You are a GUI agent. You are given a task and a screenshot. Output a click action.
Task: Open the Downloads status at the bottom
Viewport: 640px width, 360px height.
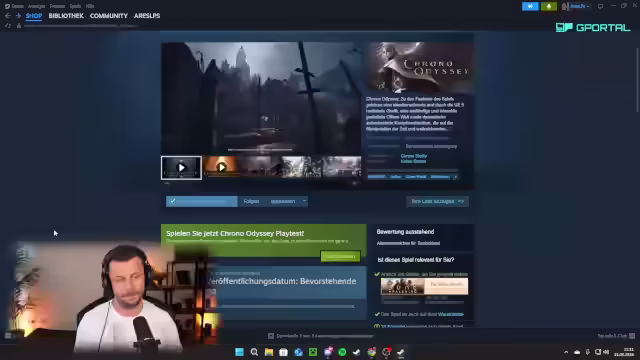point(320,336)
